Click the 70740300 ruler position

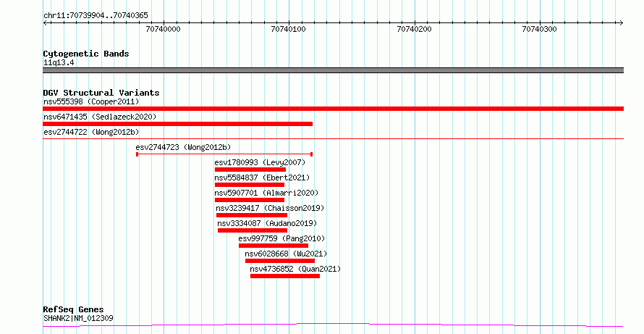point(539,29)
